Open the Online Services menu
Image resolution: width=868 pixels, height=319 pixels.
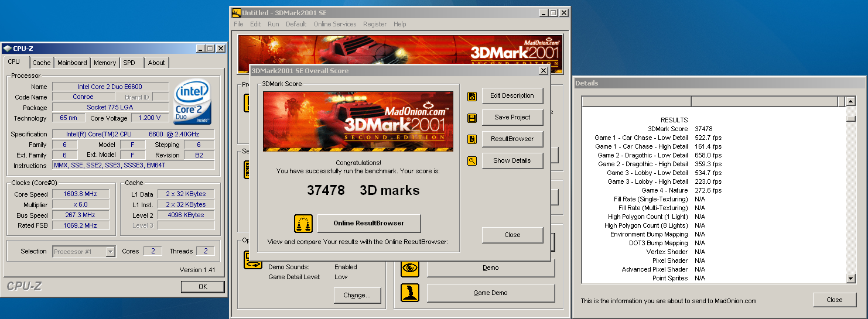tap(335, 24)
